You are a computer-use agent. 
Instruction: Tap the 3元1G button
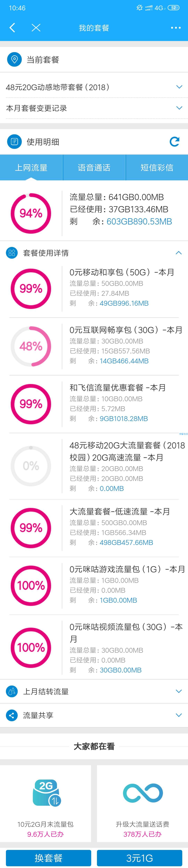[139, 858]
